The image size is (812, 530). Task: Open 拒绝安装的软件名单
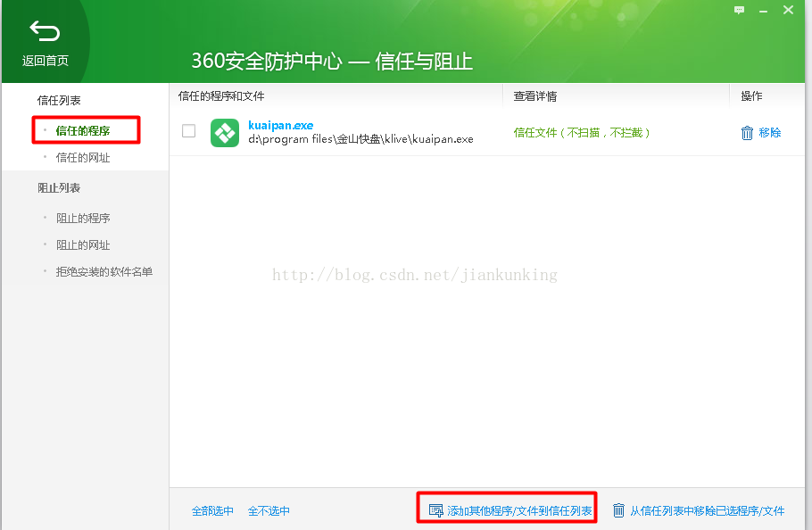coord(104,272)
